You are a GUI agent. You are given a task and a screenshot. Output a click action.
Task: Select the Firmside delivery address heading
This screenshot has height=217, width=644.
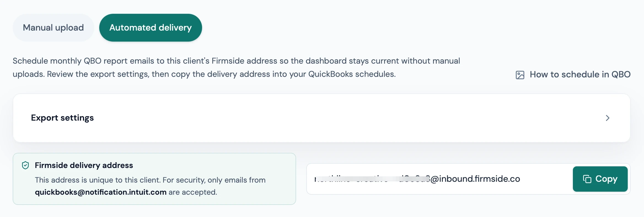pos(84,165)
